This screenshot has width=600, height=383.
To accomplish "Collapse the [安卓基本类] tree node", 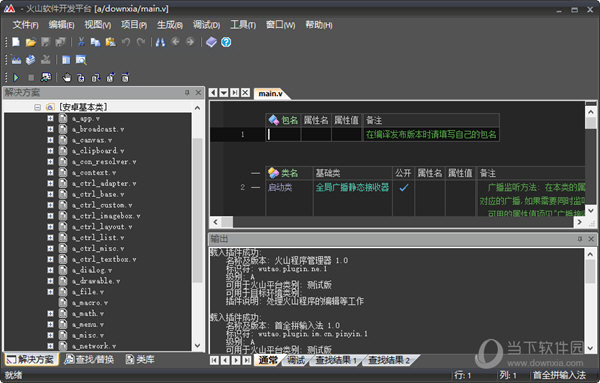I will tap(38, 107).
